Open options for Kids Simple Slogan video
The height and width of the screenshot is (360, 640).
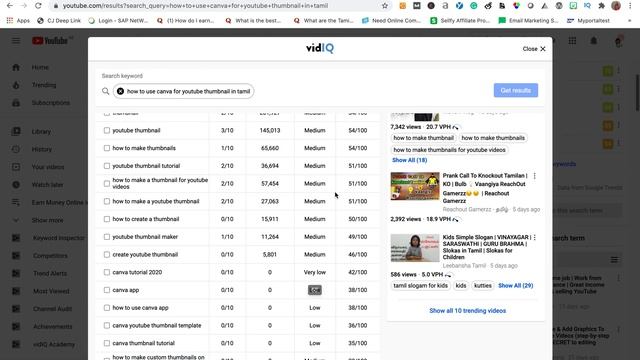point(534,238)
